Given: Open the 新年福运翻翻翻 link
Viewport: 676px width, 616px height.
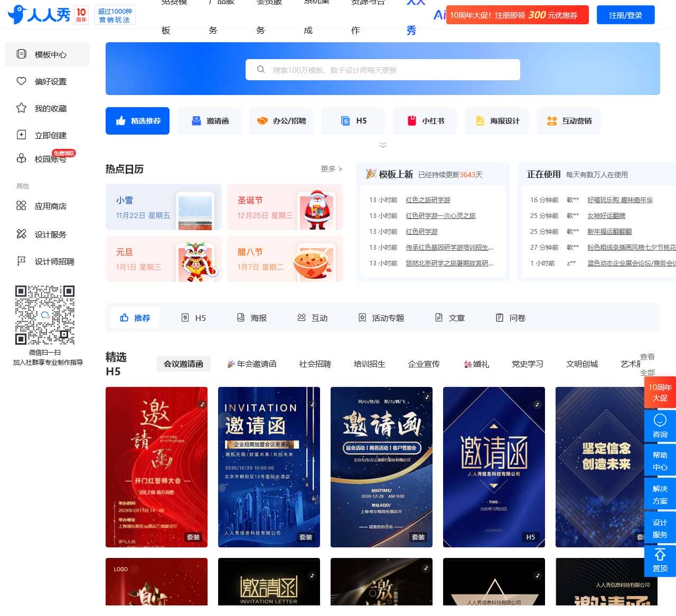Looking at the screenshot, I should click(609, 232).
